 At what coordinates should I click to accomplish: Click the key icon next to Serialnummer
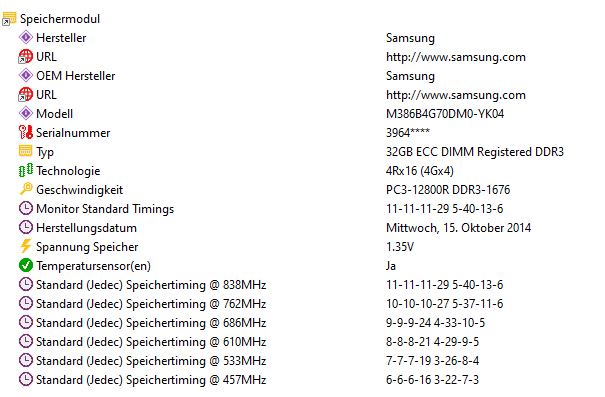(x=26, y=132)
